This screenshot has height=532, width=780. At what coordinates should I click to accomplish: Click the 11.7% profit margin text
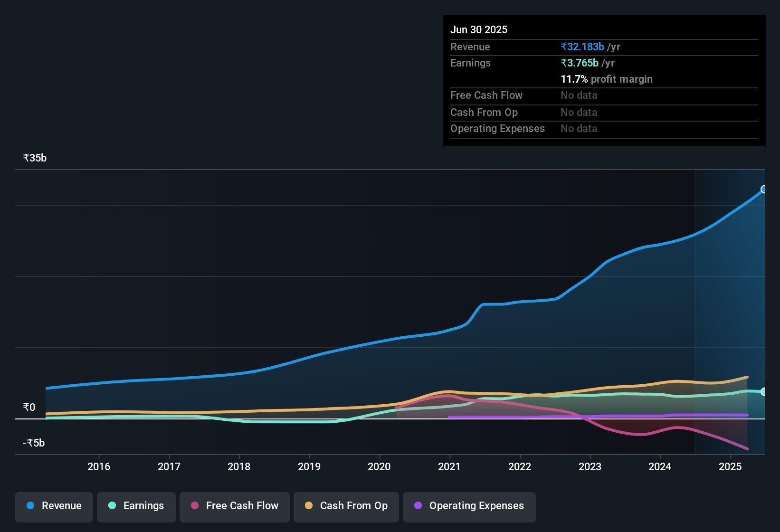click(x=607, y=79)
